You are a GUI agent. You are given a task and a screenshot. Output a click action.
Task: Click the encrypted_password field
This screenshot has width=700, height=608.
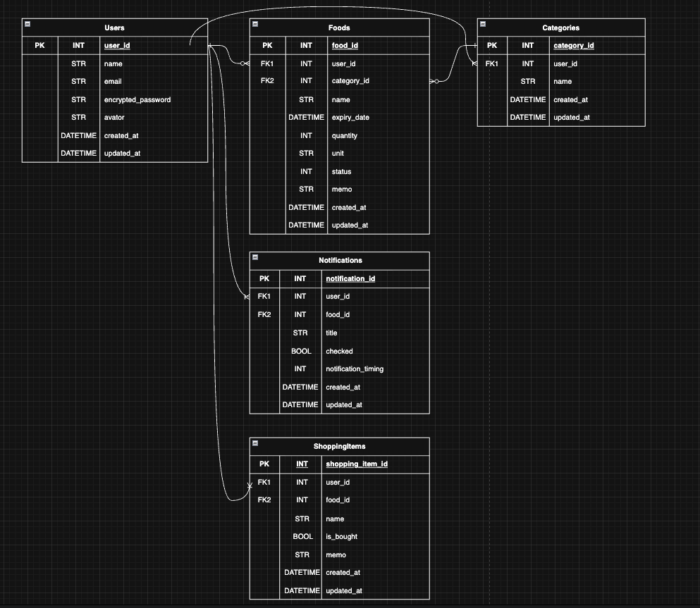(137, 99)
